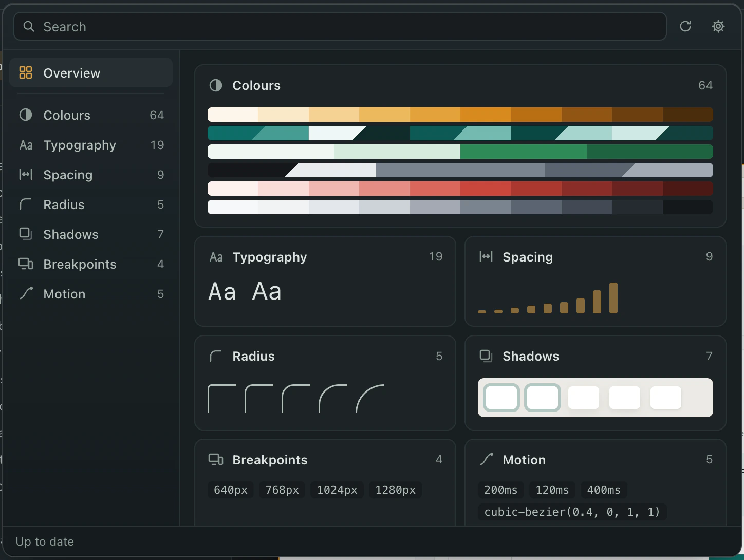Click the Colours half-circle icon in sidebar
The image size is (744, 560).
(26, 115)
